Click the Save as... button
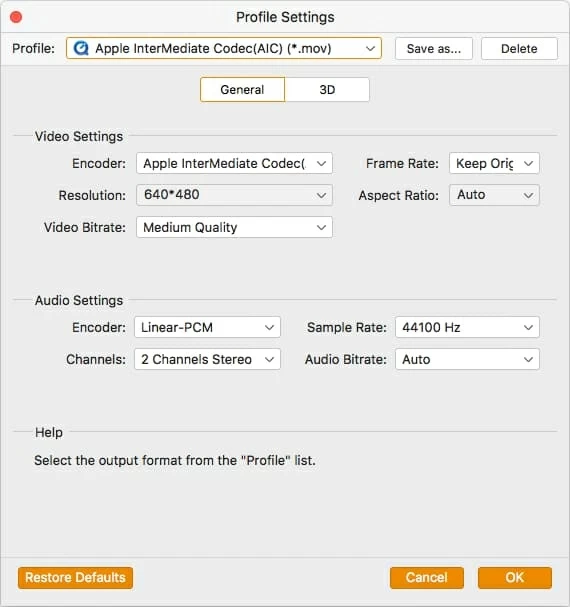The width and height of the screenshot is (570, 607). pyautogui.click(x=434, y=49)
